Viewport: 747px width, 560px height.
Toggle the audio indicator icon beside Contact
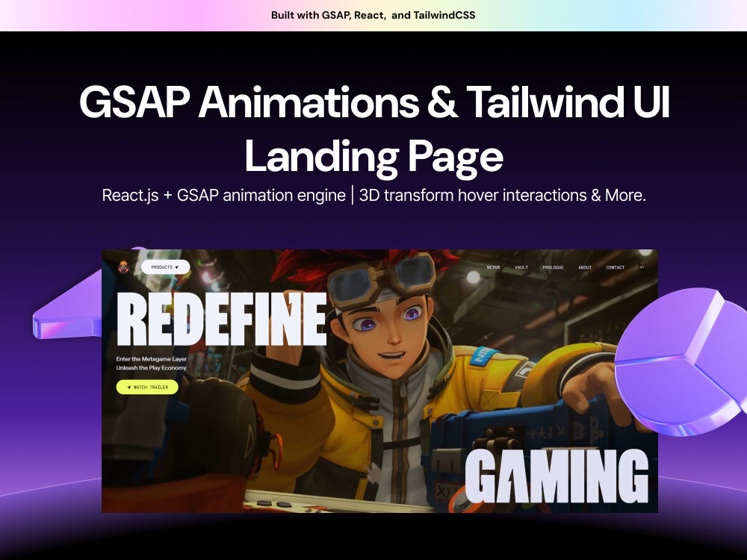(642, 267)
